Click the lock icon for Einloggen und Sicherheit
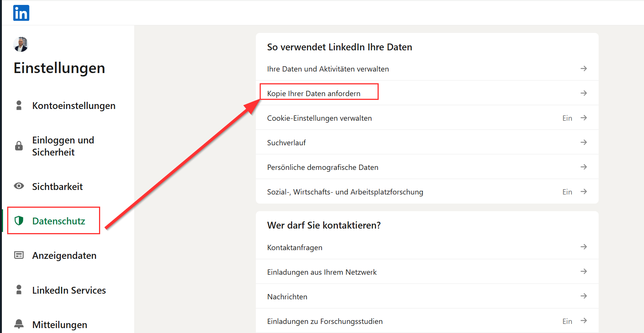Image resolution: width=644 pixels, height=333 pixels. [x=19, y=146]
